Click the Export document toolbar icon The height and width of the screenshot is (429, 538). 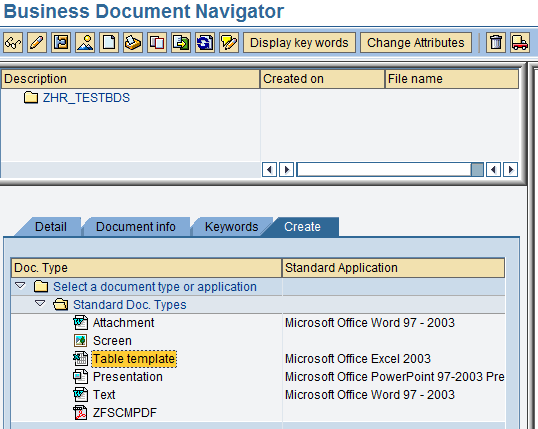(181, 43)
